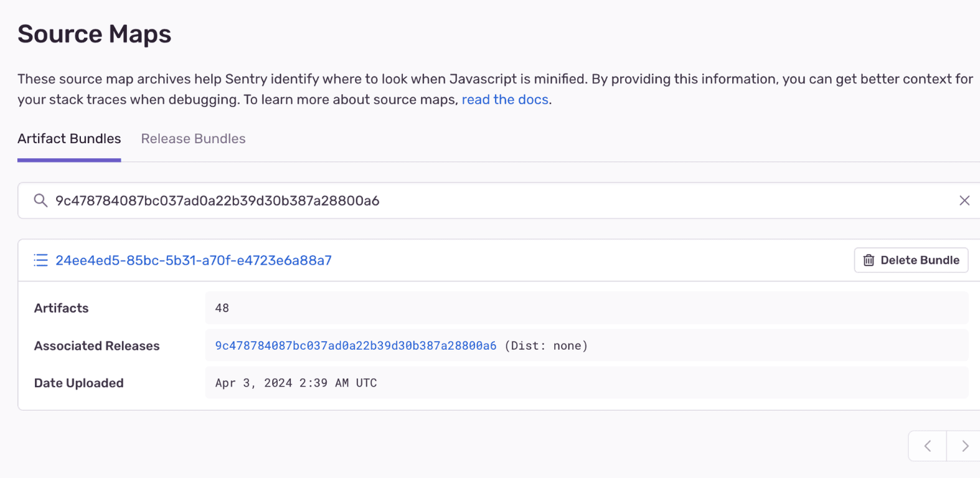Select the Date Uploaded row label
This screenshot has width=980, height=478.
point(79,383)
